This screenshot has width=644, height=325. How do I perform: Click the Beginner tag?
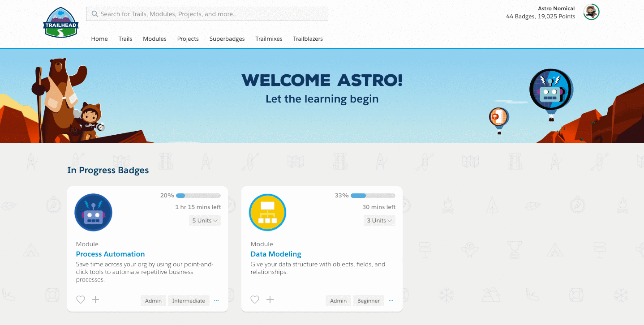coord(369,301)
